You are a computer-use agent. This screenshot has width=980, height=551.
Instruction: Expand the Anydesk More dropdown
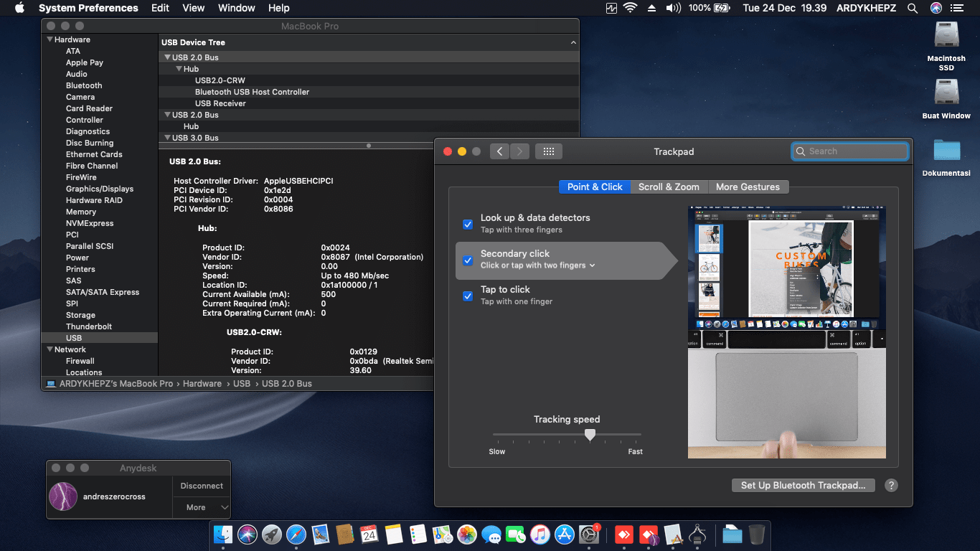coord(202,507)
